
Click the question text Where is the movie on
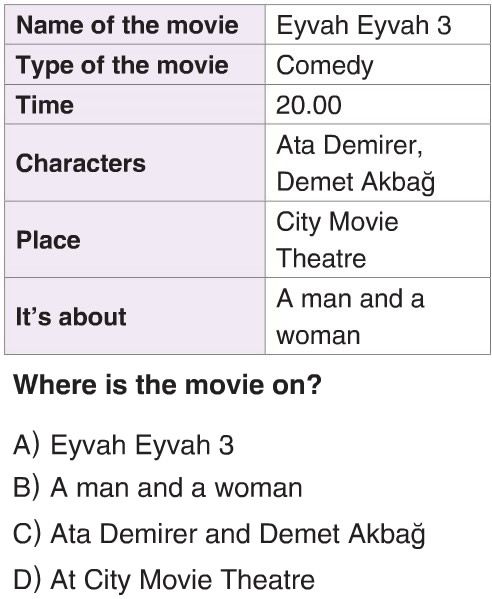click(168, 385)
